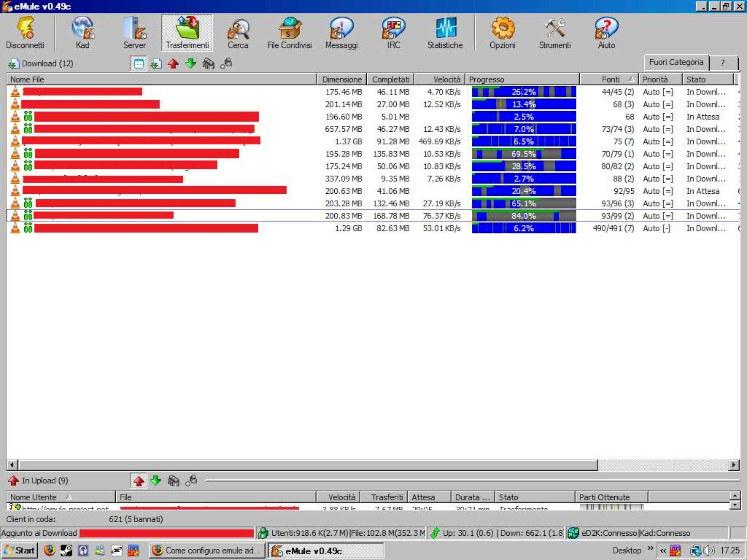The height and width of the screenshot is (560, 747).
Task: Click the In Upload (9) label
Action: (45, 480)
